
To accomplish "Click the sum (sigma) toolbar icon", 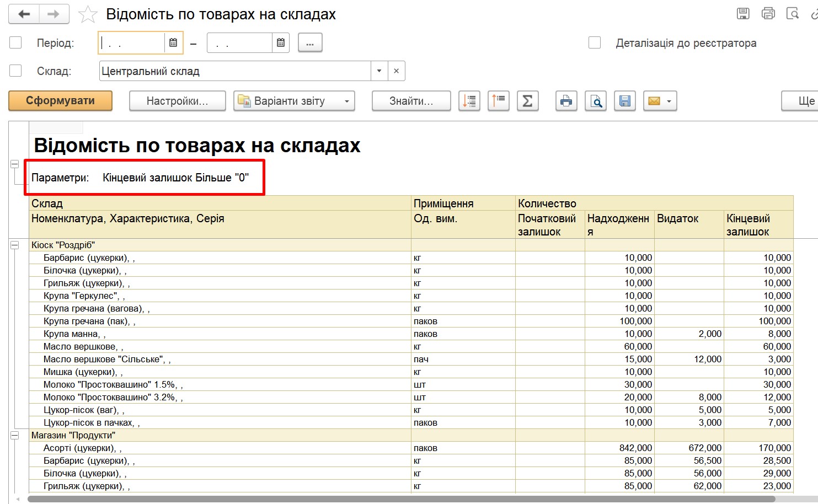I will tap(528, 101).
